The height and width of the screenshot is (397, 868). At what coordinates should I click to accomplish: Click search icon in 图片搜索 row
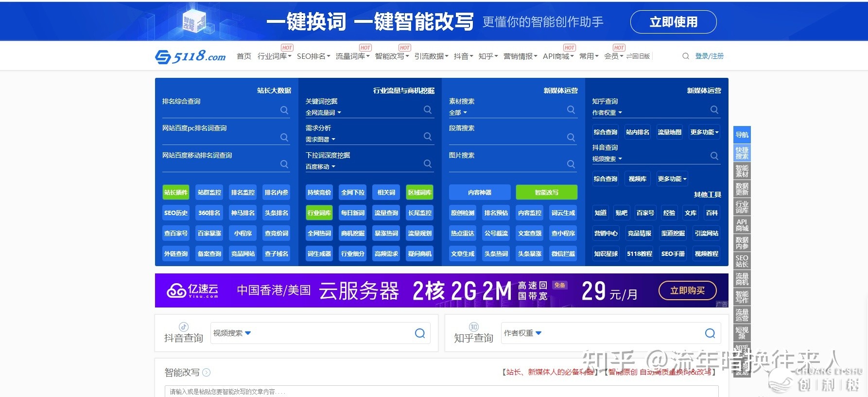(x=571, y=164)
